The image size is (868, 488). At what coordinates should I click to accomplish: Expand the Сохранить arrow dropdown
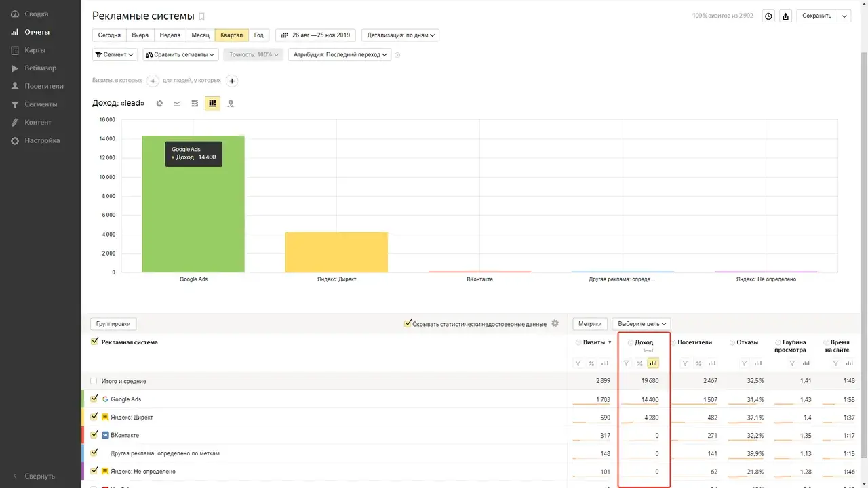click(x=844, y=16)
